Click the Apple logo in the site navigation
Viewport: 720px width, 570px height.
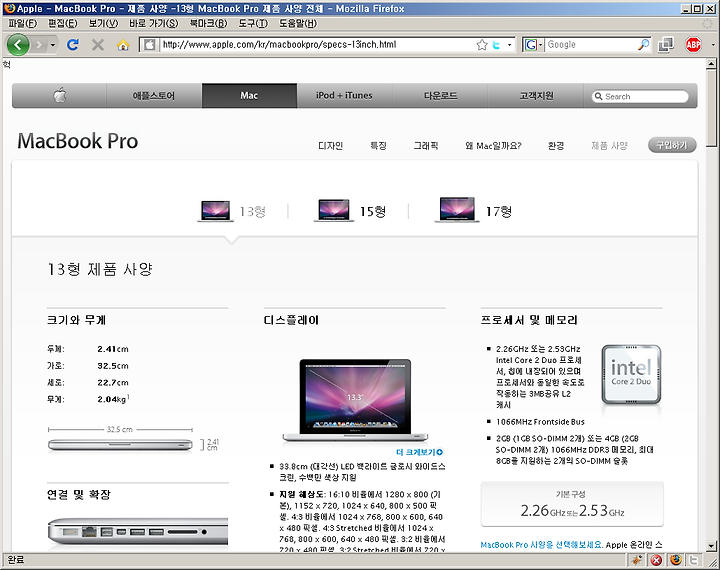[x=59, y=96]
